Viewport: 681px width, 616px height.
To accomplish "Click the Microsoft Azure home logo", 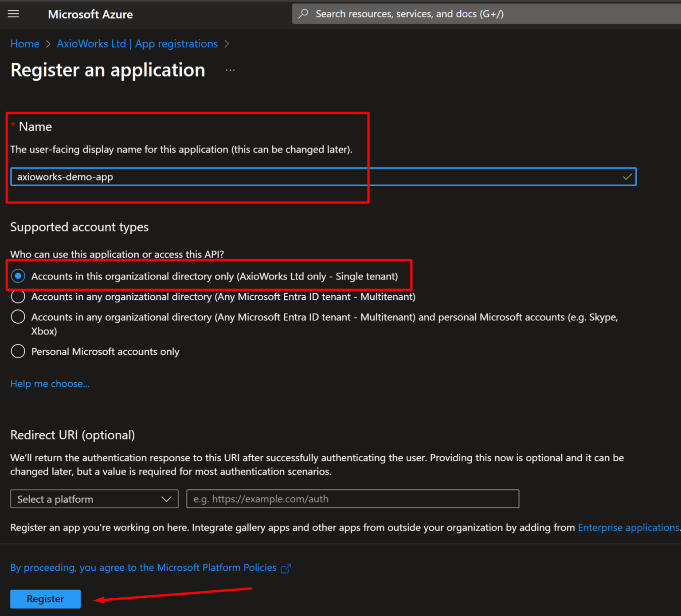I will (90, 14).
